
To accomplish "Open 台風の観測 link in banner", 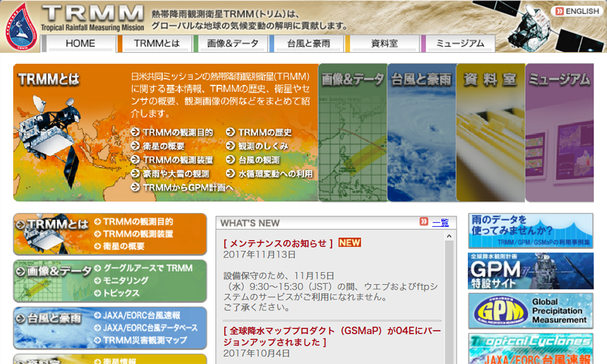I will [x=259, y=160].
